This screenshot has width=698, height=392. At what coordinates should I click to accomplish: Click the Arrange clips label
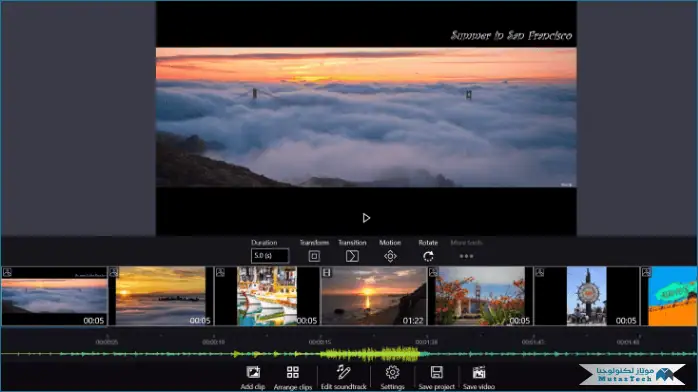point(293,387)
